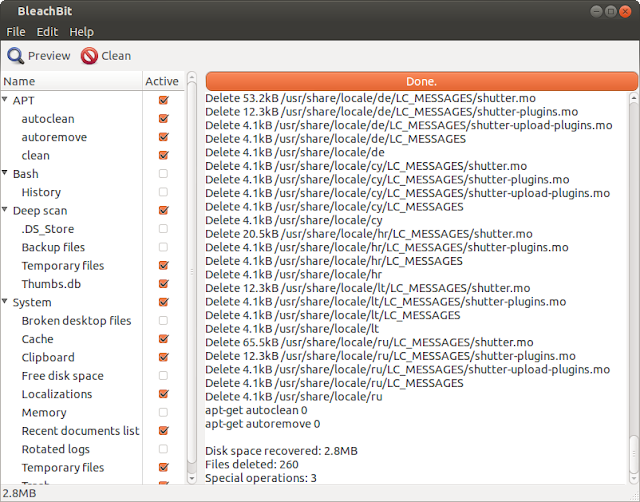Click the Preview magnifying glass icon
Viewport: 640px width, 502px height.
coord(16,56)
